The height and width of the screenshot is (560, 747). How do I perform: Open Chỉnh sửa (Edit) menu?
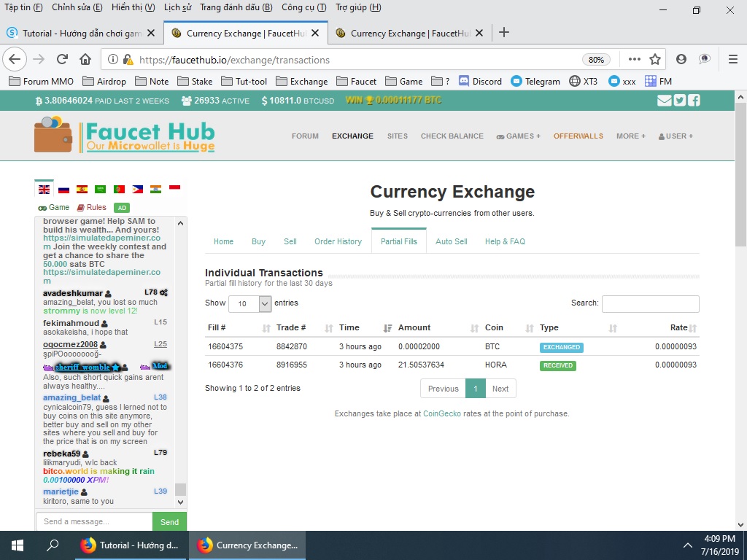pyautogui.click(x=77, y=7)
